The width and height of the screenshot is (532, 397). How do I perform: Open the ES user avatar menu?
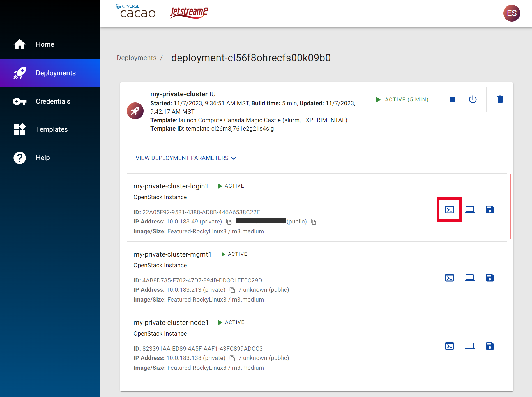click(512, 13)
